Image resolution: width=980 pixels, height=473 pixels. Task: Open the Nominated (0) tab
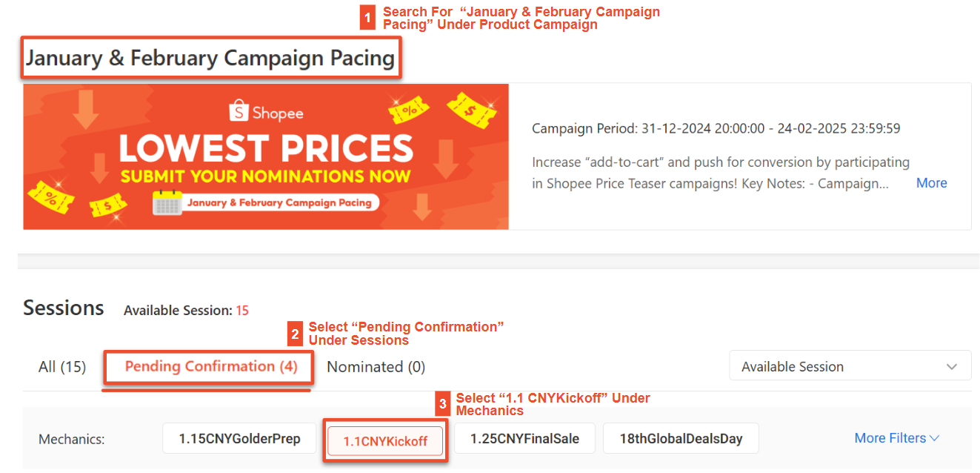[376, 365]
